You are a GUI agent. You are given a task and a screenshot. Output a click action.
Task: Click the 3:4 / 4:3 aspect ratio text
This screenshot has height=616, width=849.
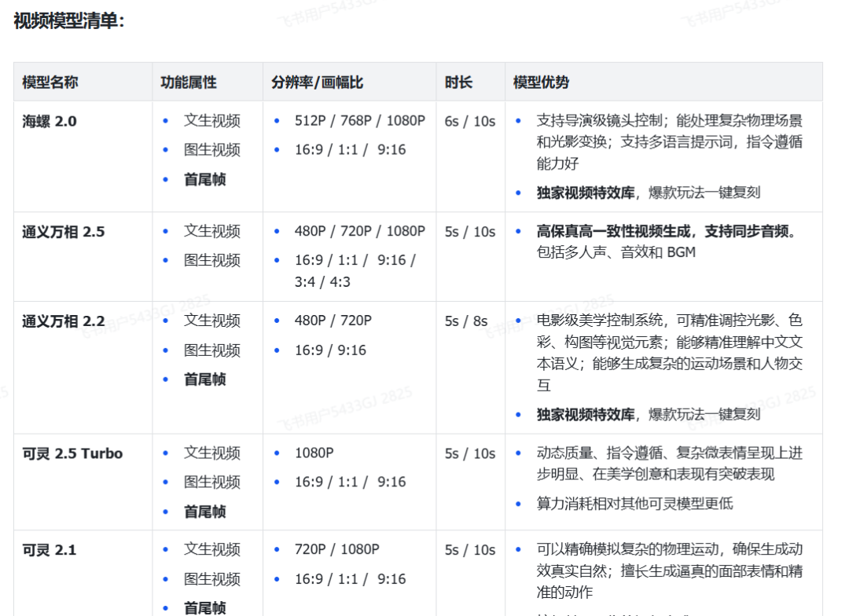322,282
